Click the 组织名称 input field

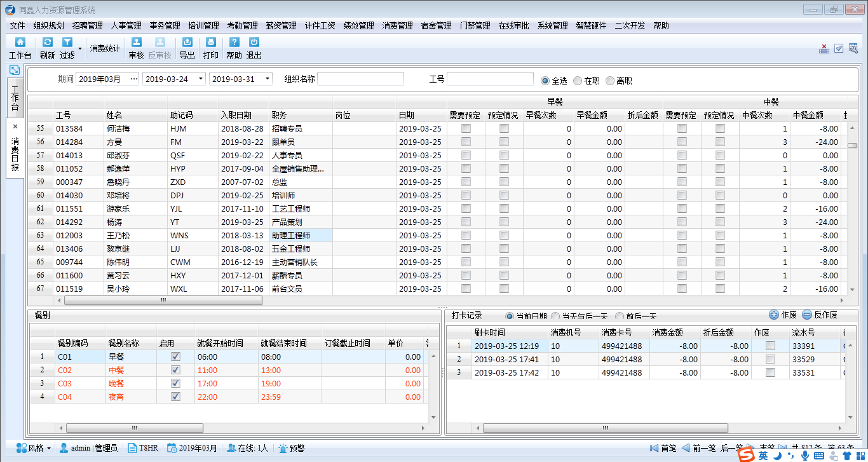pyautogui.click(x=360, y=79)
